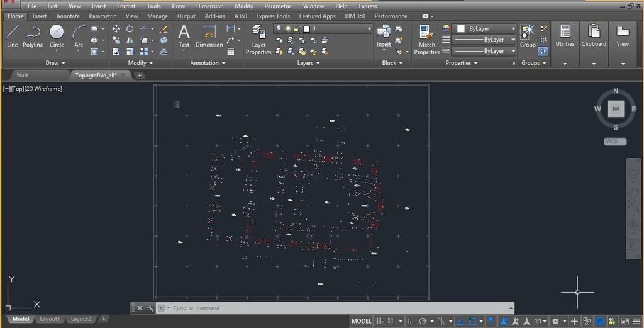Screen dimensions: 644x328
Task: Open the multiline Text tool
Action: [x=184, y=36]
